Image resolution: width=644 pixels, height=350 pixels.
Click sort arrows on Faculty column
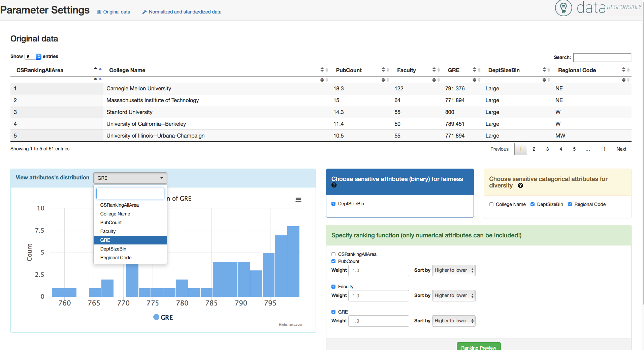point(436,70)
